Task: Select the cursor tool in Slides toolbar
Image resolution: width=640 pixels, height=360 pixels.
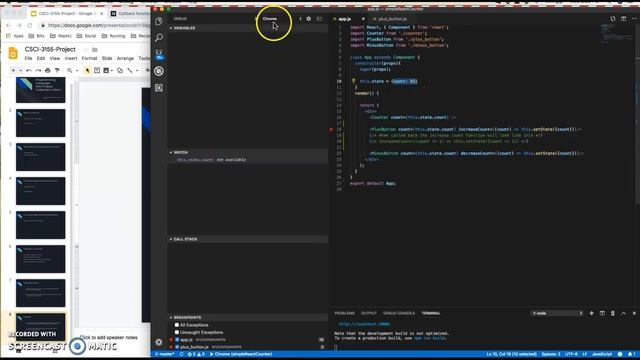Action: [87, 71]
